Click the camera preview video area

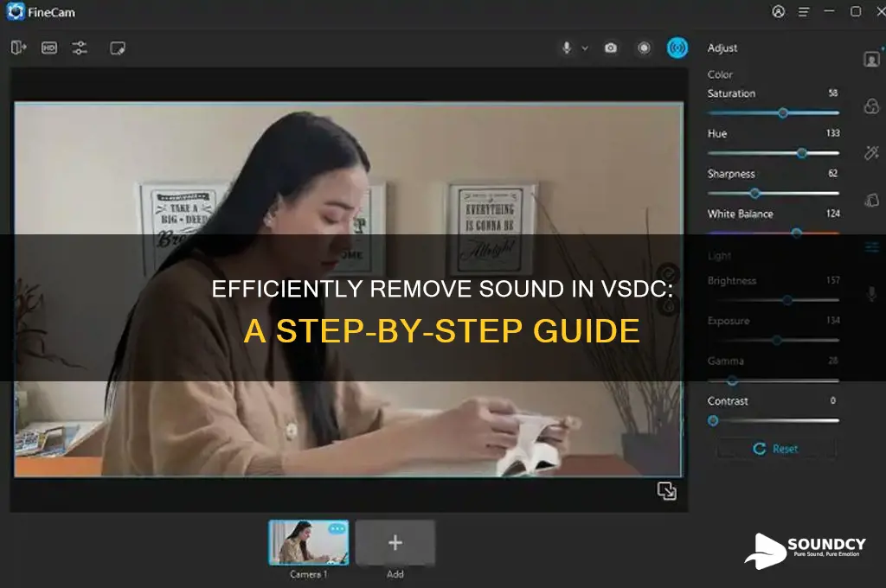pyautogui.click(x=349, y=290)
